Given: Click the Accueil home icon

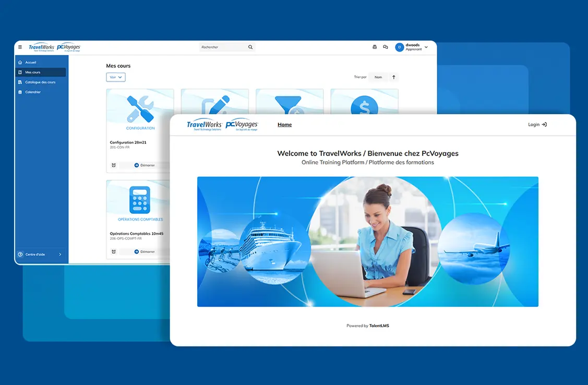Looking at the screenshot, I should 20,62.
